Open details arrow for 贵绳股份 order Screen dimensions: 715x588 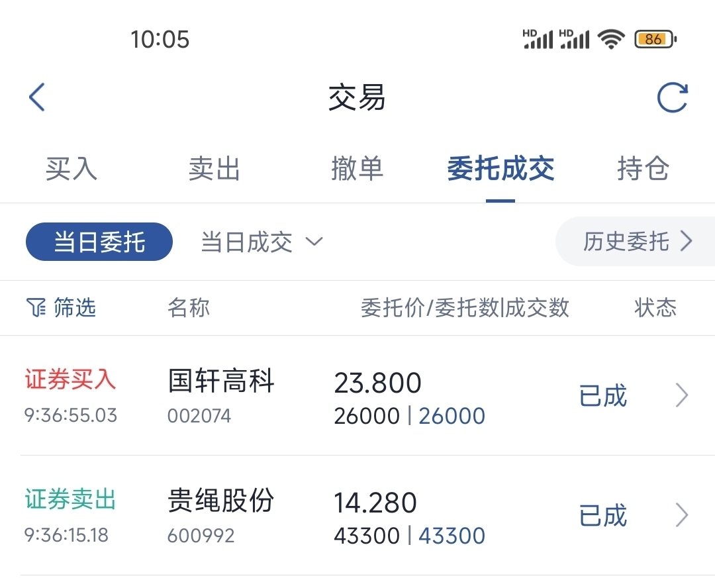pyautogui.click(x=682, y=515)
